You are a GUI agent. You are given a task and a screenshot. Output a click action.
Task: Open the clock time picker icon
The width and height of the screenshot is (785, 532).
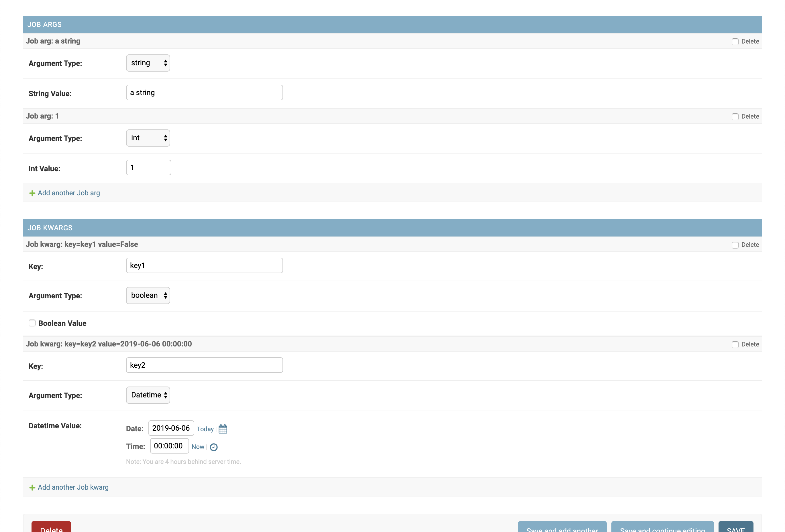(213, 447)
